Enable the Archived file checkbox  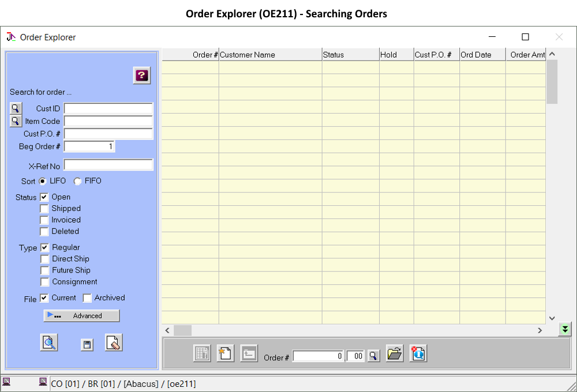click(x=87, y=297)
